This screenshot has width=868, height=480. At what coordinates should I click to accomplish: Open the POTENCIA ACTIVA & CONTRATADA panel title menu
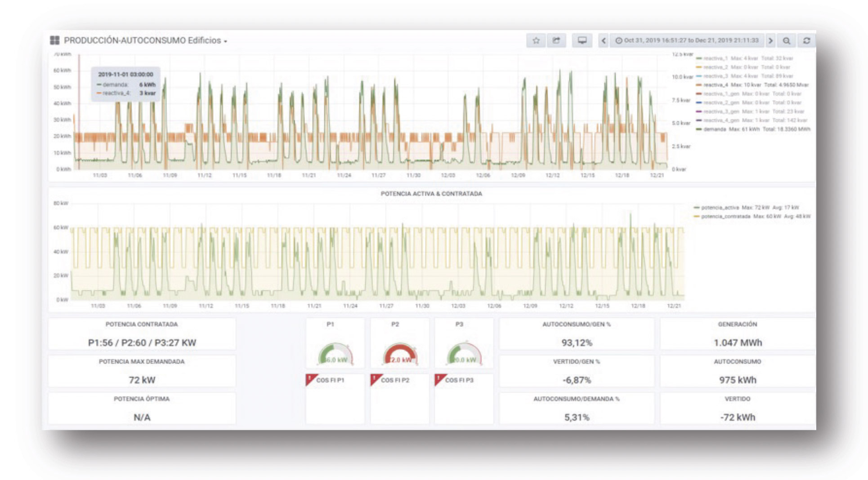431,194
